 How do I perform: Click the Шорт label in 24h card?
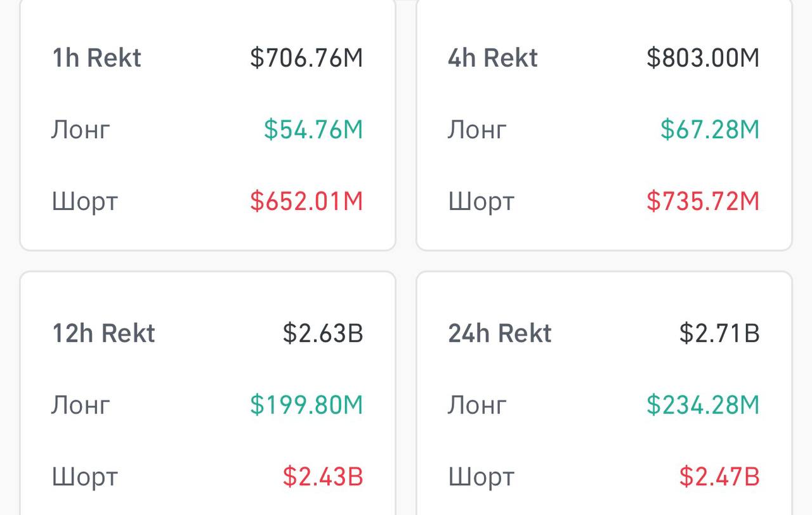[481, 478]
